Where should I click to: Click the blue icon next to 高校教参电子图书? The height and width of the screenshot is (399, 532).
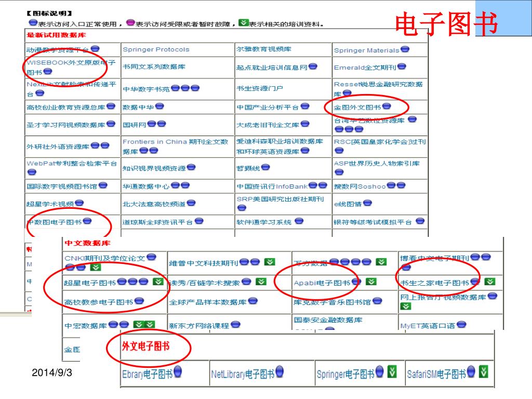pos(139,301)
